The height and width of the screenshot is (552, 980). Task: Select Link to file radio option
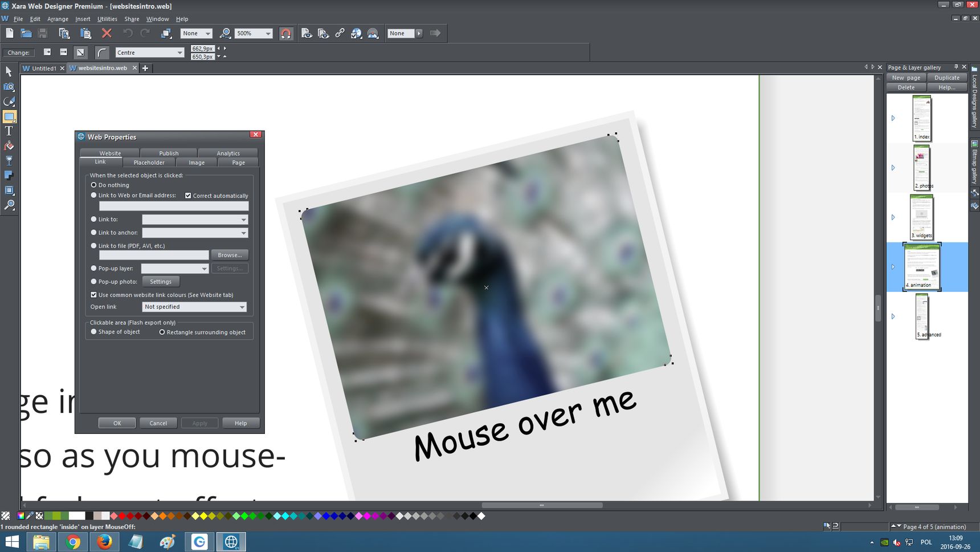point(94,246)
